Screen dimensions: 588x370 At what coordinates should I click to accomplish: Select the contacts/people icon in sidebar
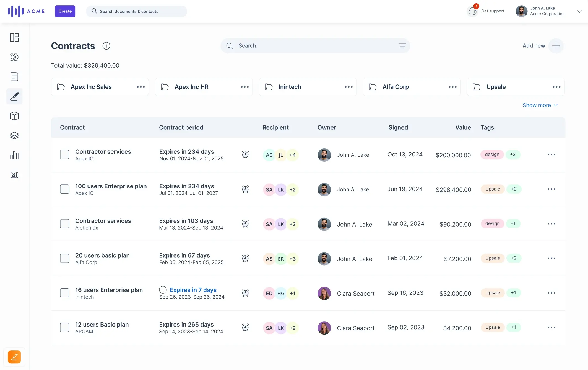point(14,175)
